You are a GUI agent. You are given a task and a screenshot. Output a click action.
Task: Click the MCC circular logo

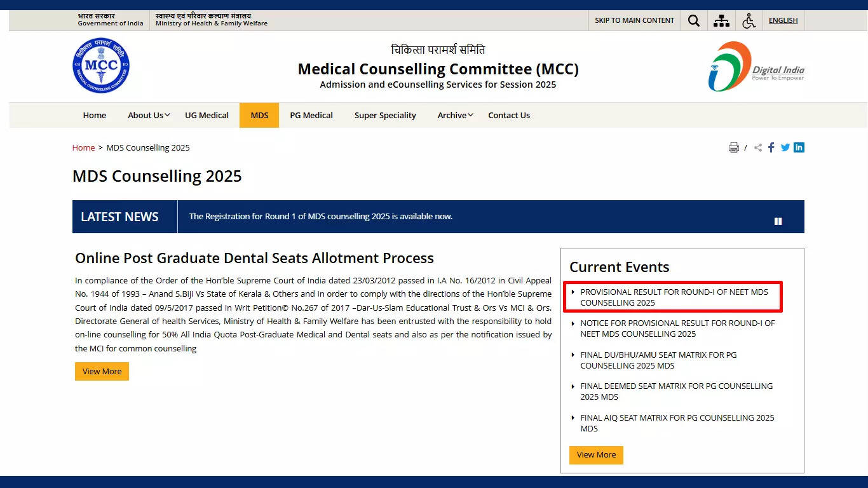coord(100,65)
